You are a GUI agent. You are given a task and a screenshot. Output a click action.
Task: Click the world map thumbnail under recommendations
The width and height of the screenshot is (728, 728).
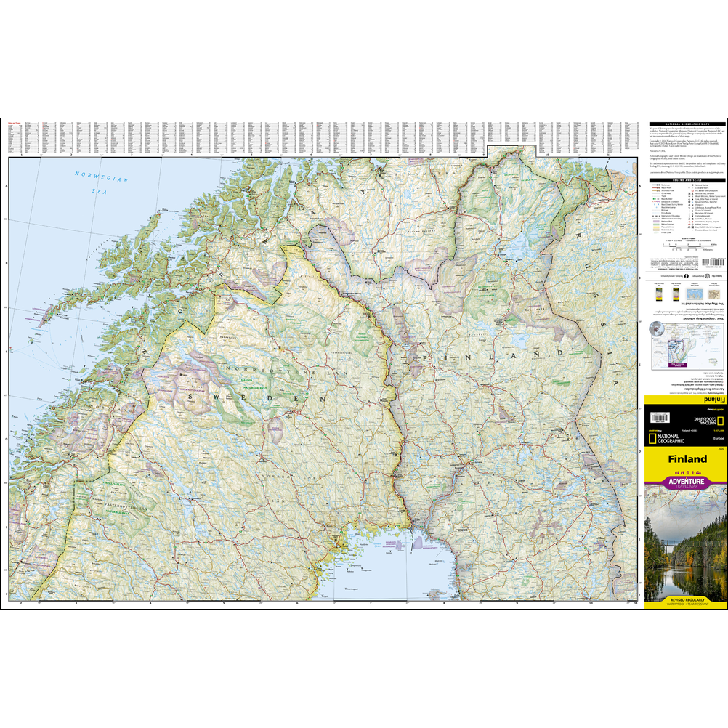695,294
